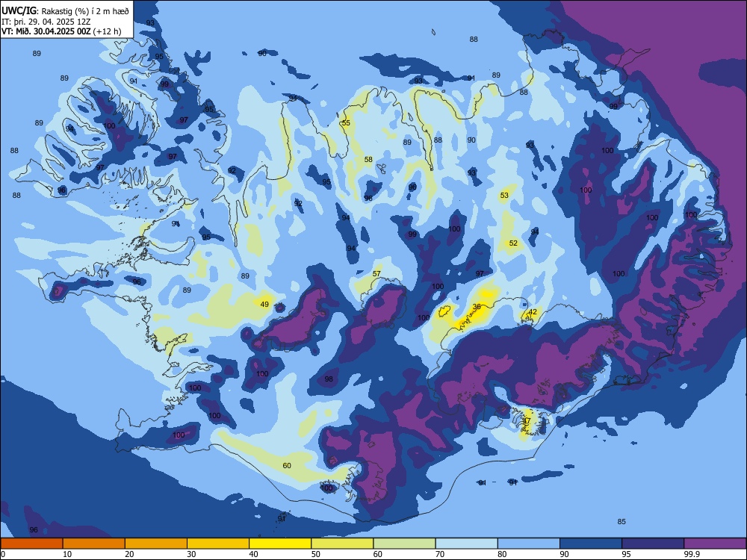Select the '53' humidity value on the map
Viewport: 747px width, 560px height.
pyautogui.click(x=504, y=195)
